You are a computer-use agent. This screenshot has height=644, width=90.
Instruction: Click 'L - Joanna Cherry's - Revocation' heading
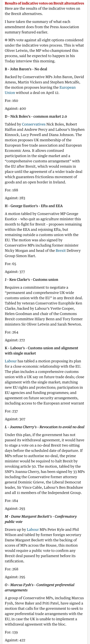(x=45, y=427)
